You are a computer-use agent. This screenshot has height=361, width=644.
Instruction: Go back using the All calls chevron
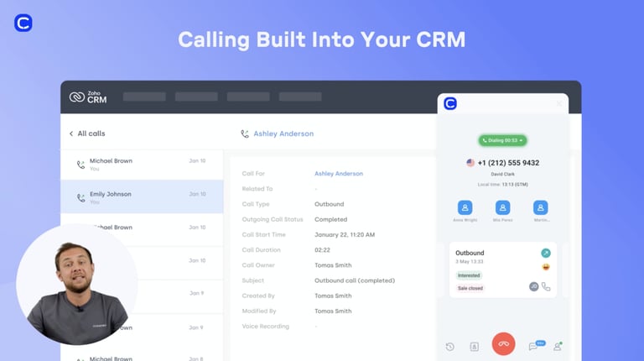71,133
